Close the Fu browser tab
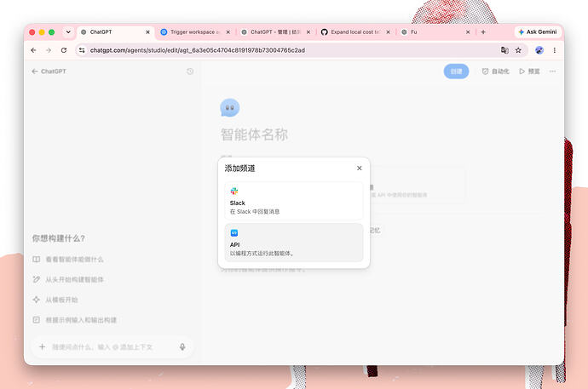The width and height of the screenshot is (588, 389). [468, 32]
